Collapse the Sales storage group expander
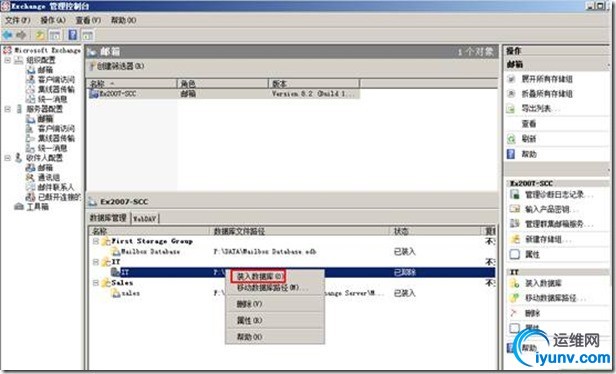 tap(95, 283)
